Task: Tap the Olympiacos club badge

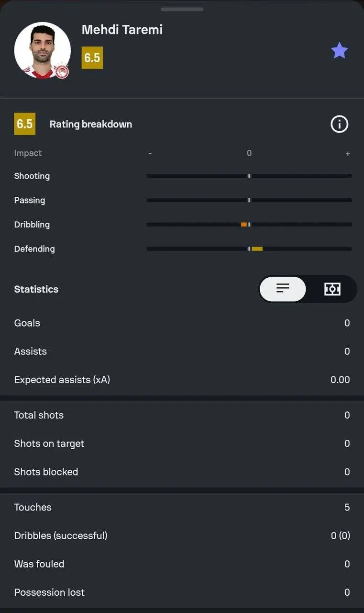Action: click(x=62, y=72)
